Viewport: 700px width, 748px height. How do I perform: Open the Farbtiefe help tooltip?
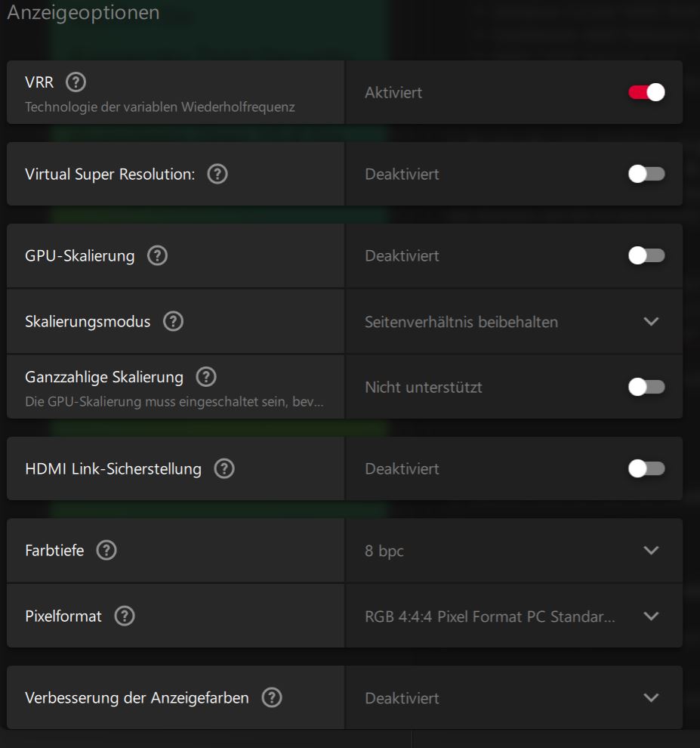coord(105,551)
